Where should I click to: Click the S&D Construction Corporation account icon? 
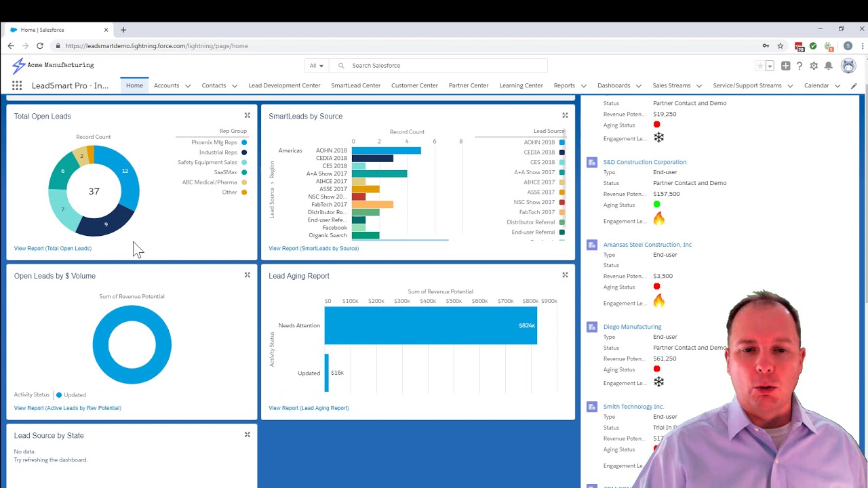pos(592,162)
